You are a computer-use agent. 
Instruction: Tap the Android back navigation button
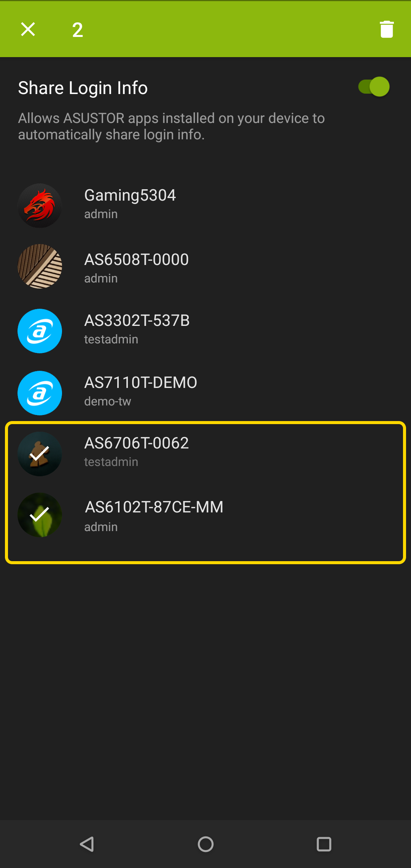tap(87, 844)
